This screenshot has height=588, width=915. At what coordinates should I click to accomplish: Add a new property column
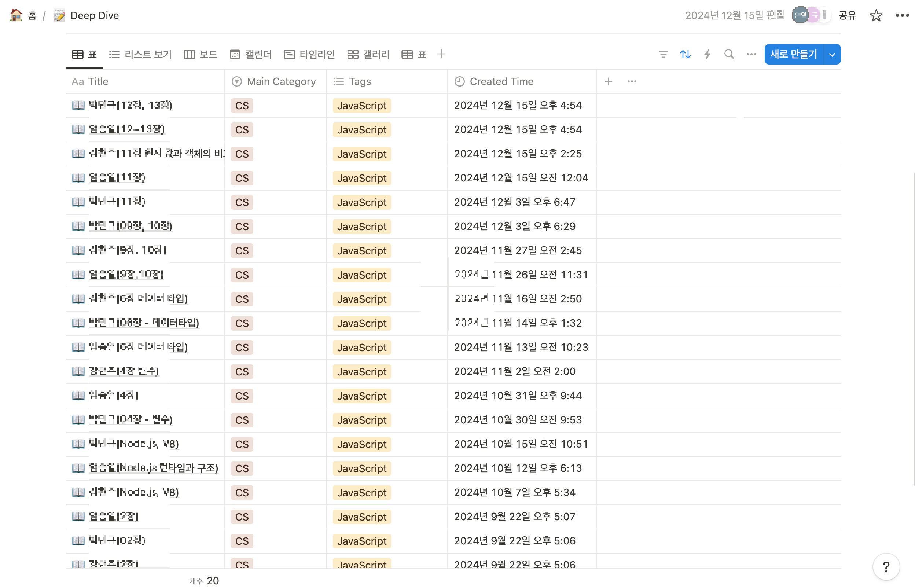(x=608, y=81)
